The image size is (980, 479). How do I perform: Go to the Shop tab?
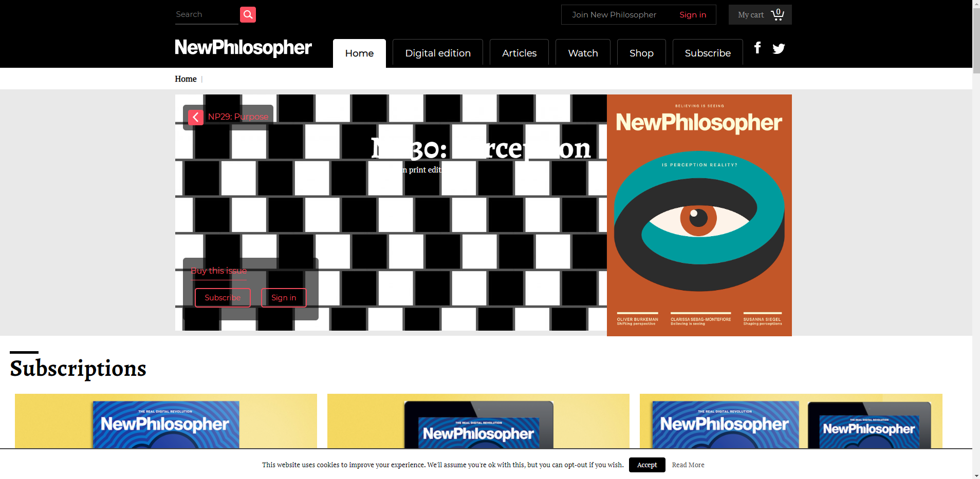[641, 53]
